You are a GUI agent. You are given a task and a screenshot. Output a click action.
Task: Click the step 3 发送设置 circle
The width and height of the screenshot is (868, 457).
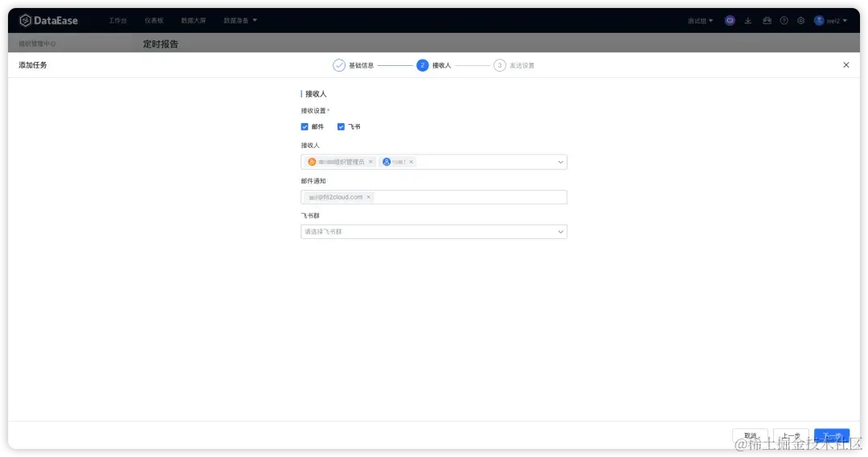tap(499, 65)
